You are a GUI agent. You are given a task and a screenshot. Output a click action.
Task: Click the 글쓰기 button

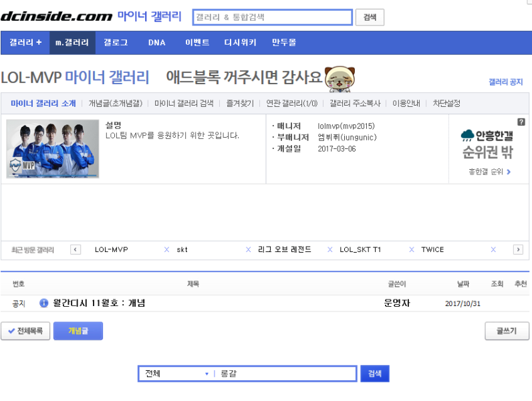click(x=507, y=331)
